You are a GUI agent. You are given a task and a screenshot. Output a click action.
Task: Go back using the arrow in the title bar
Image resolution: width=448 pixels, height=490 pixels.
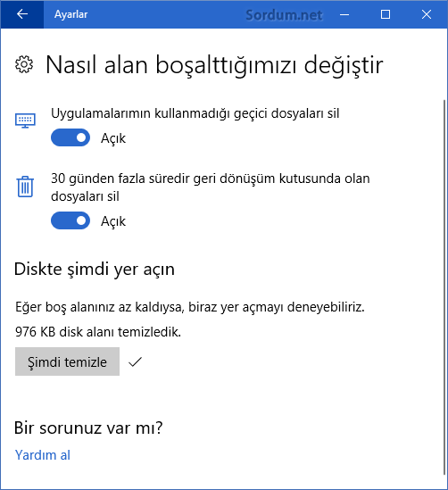pyautogui.click(x=22, y=14)
